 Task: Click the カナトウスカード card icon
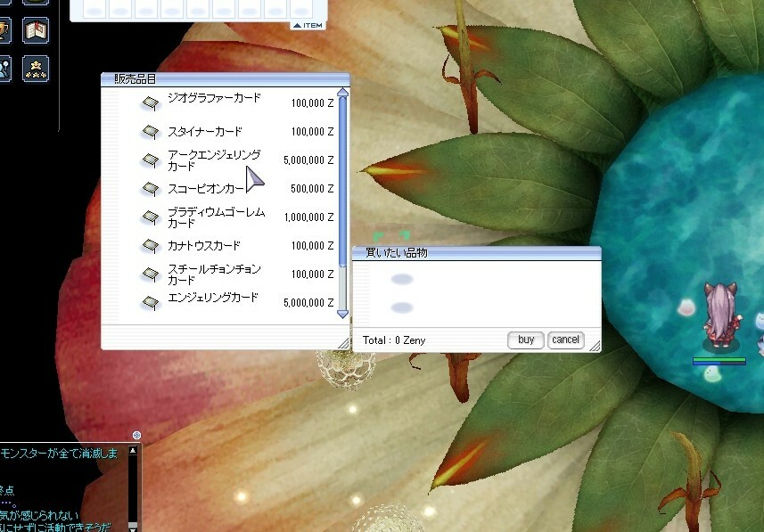[150, 246]
